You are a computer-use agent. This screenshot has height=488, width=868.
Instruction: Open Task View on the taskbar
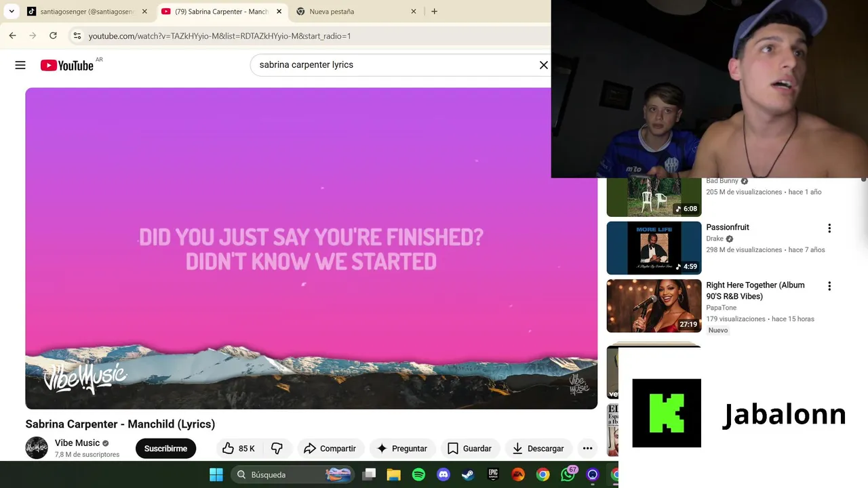click(x=369, y=474)
